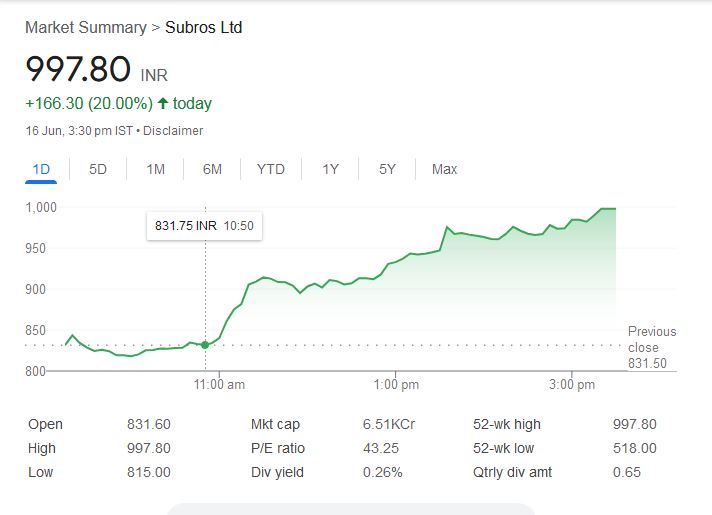Open the Disclaimer link
This screenshot has width=712, height=515.
point(173,131)
